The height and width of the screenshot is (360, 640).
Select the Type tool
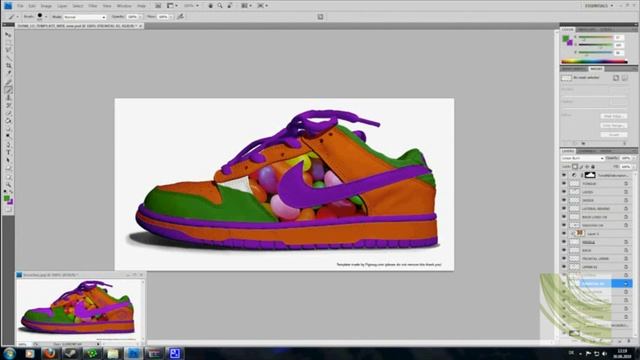(x=8, y=152)
